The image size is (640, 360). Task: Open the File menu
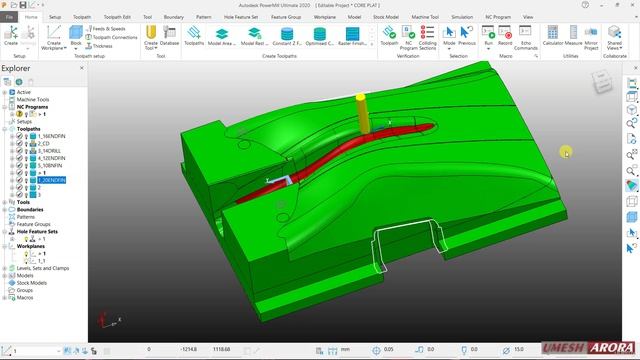[9, 17]
